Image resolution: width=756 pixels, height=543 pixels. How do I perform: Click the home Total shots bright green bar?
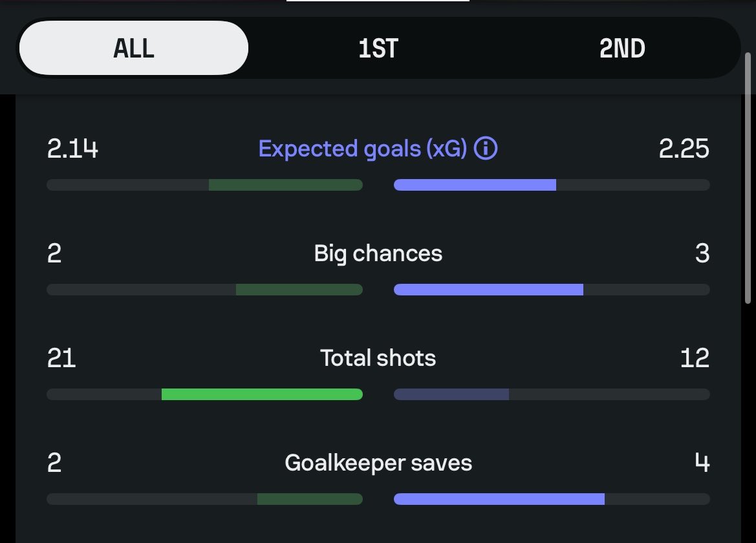262,394
